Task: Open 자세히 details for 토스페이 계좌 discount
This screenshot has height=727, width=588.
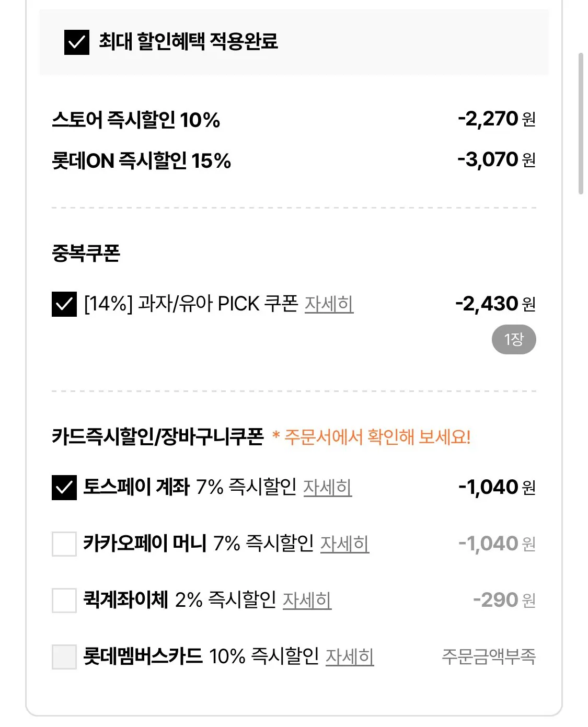Action: click(327, 488)
